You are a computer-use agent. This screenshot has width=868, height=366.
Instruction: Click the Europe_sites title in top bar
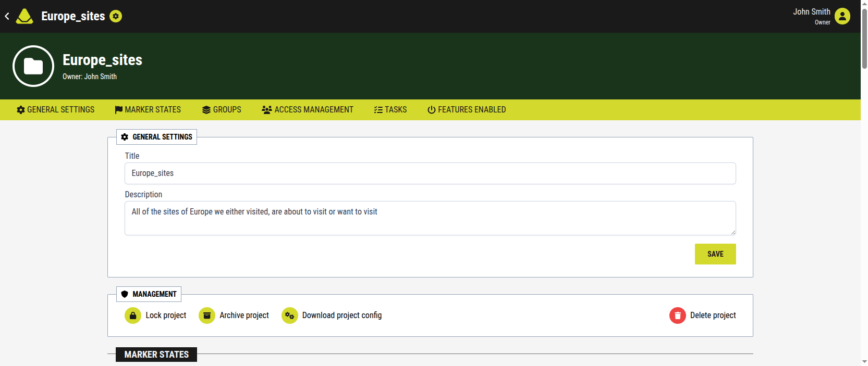click(73, 16)
